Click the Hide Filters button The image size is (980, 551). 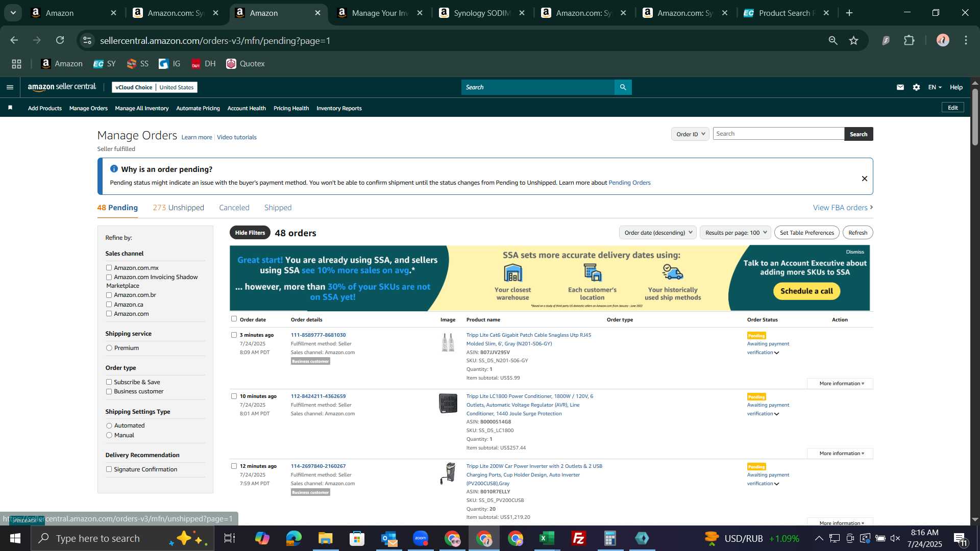point(250,233)
